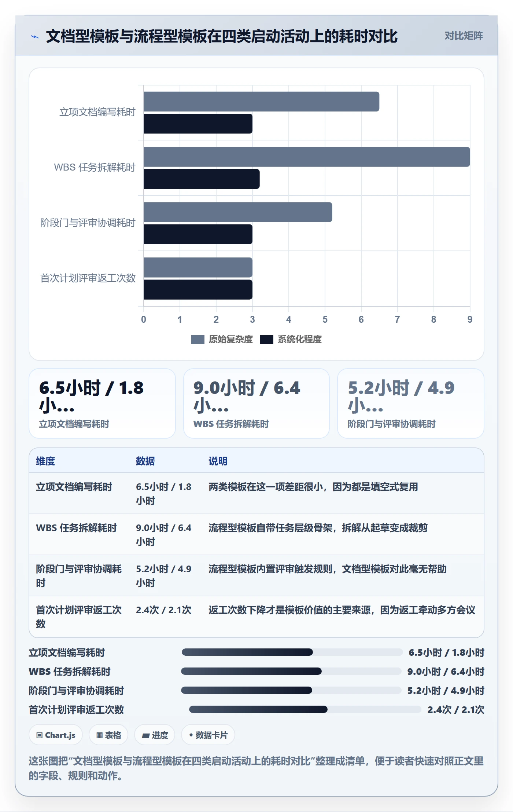This screenshot has width=513, height=812.
Task: Click the 维度 column header
Action: coord(45,461)
